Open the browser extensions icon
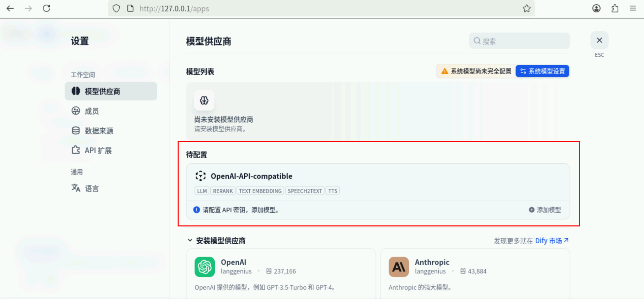 tap(615, 8)
